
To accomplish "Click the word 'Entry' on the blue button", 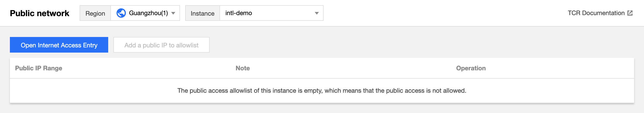I will tap(90, 45).
